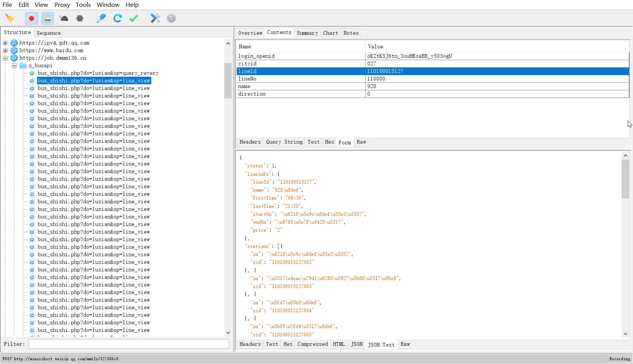Click the z_busapi folder icon

click(23, 65)
